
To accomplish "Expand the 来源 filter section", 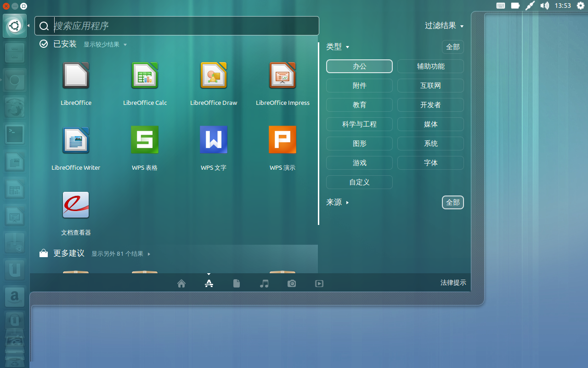I will [338, 202].
